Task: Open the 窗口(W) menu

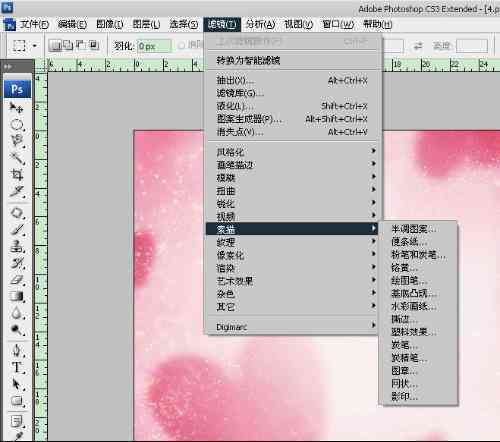Action: pyautogui.click(x=338, y=24)
